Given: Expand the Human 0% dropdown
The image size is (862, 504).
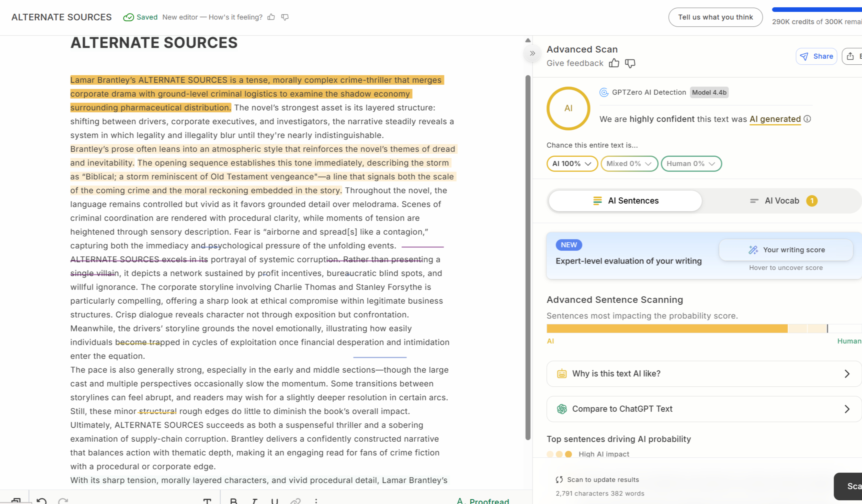Looking at the screenshot, I should [x=691, y=164].
